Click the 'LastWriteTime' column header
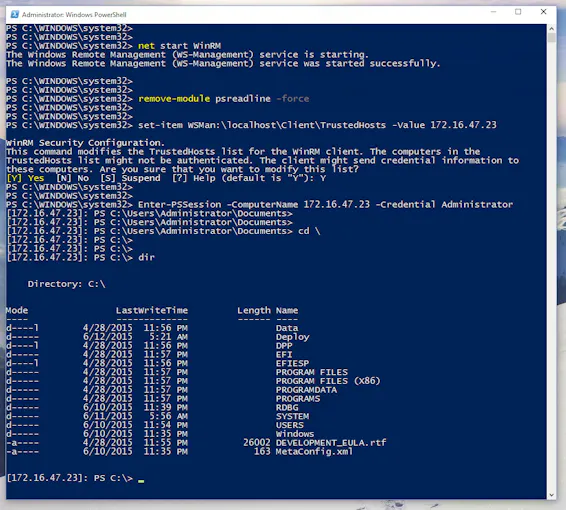 point(152,310)
